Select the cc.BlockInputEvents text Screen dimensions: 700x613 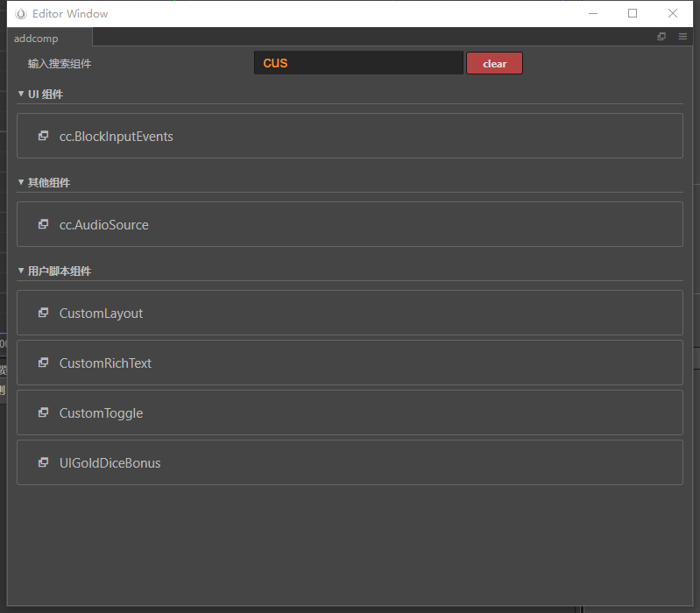tap(116, 137)
